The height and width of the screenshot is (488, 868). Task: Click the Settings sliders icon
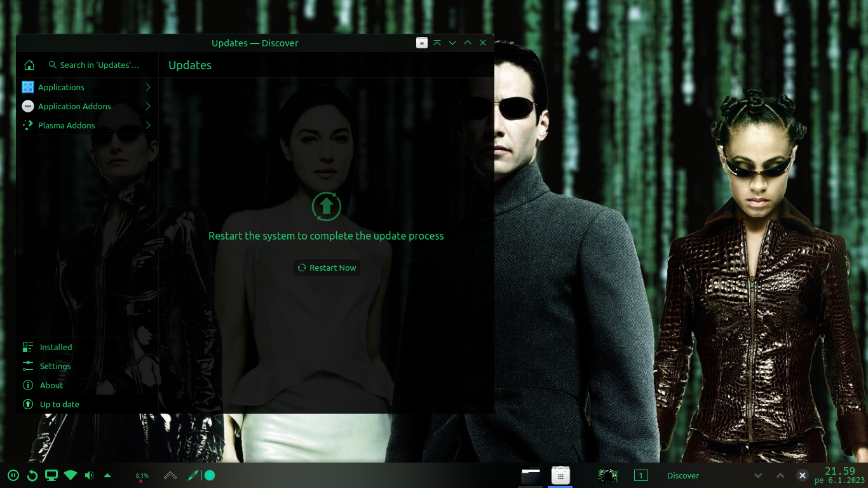pyautogui.click(x=28, y=366)
